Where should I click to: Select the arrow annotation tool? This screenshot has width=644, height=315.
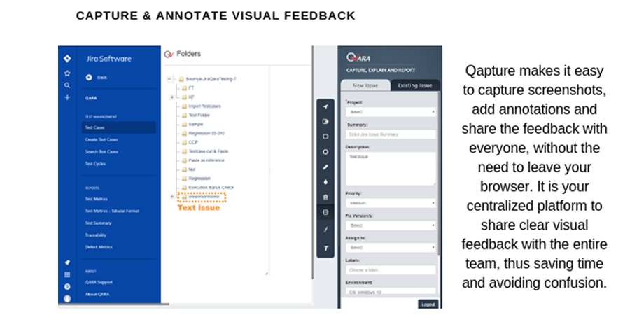[325, 107]
